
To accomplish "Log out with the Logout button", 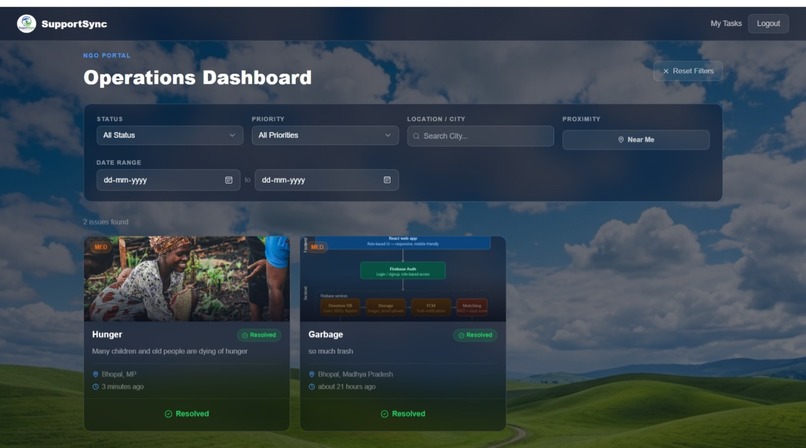I will pyautogui.click(x=768, y=24).
